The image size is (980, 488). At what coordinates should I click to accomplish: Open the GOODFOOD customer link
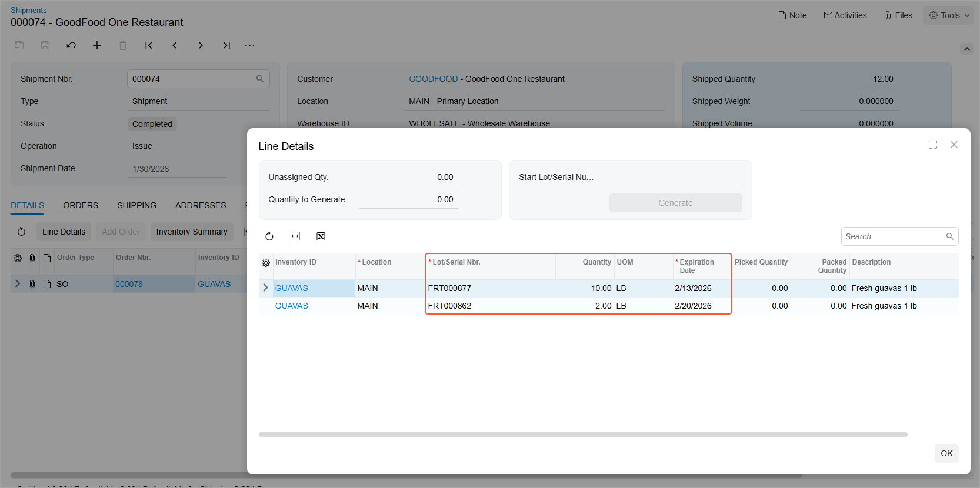click(433, 79)
